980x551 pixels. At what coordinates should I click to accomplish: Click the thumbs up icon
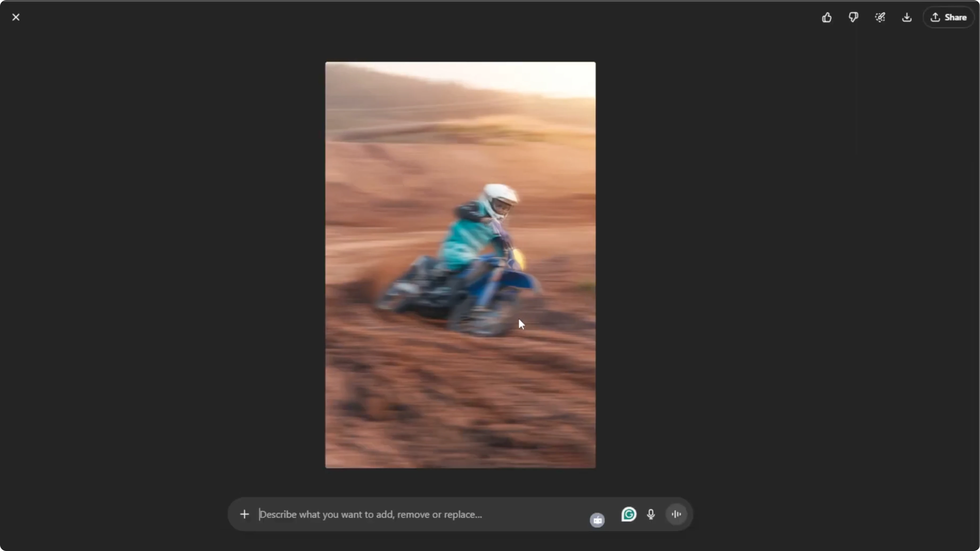[x=827, y=17]
